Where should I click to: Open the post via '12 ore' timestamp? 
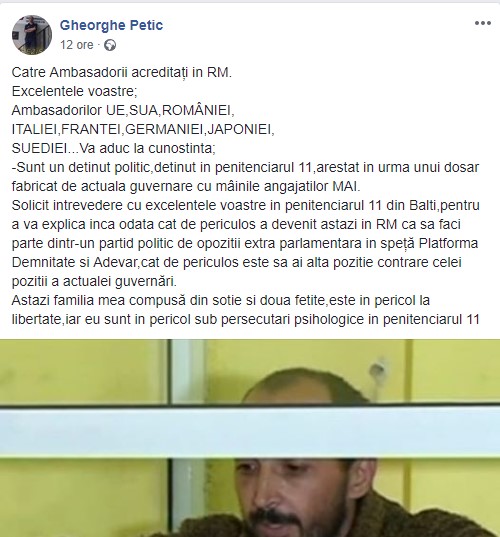point(77,45)
